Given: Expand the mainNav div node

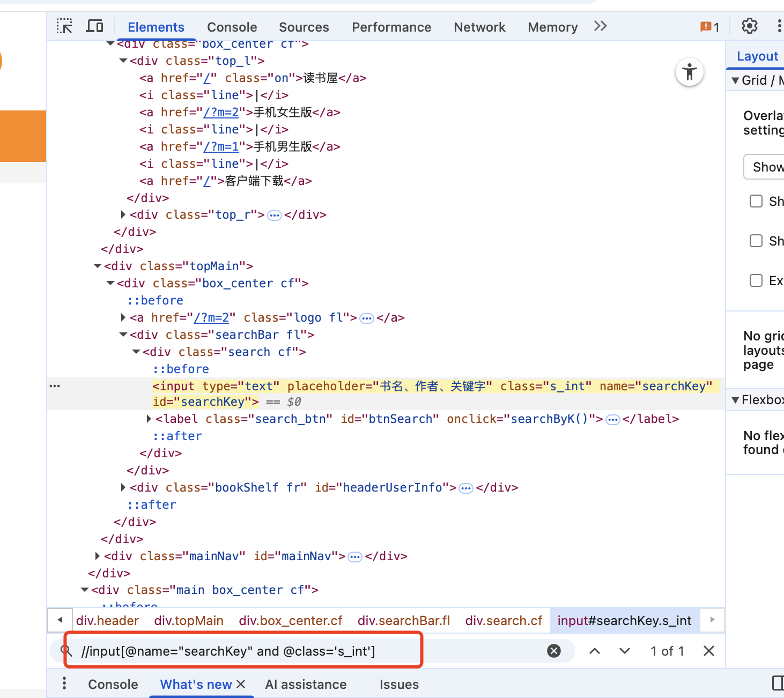Looking at the screenshot, I should coord(98,556).
